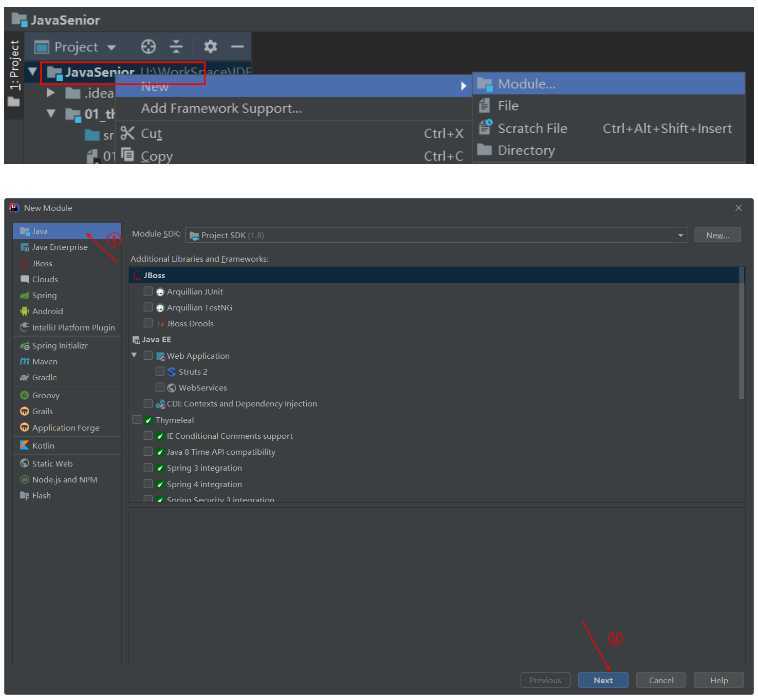Check Java 8 Time API compatibility checkbox
This screenshot has width=758, height=698.
click(148, 452)
